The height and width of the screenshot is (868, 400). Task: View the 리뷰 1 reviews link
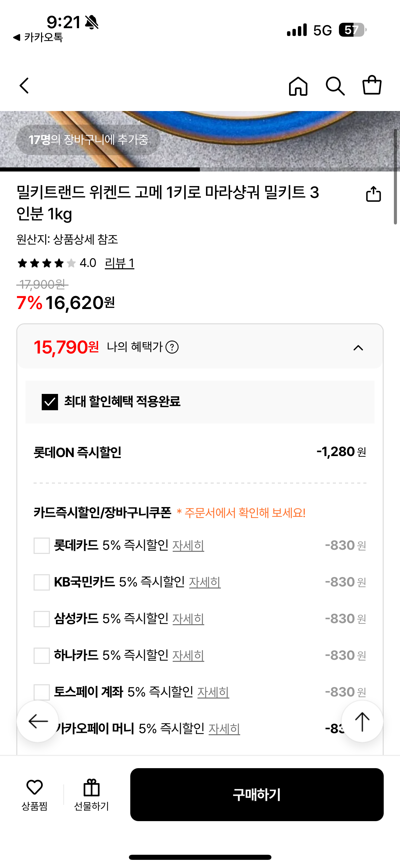point(119,263)
